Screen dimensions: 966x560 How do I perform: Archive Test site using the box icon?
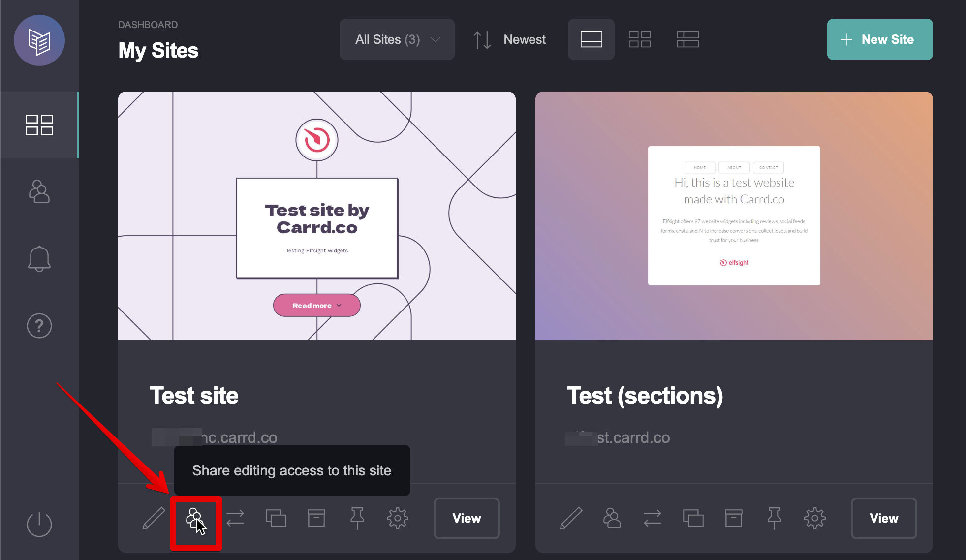(x=316, y=518)
